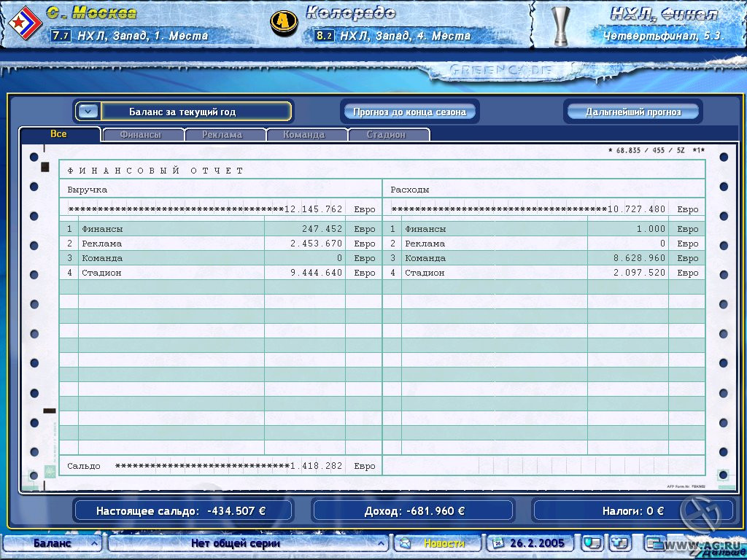Screen dimensions: 747x560
Task: Click the monitor icon in bottom bar
Action: 593,542
